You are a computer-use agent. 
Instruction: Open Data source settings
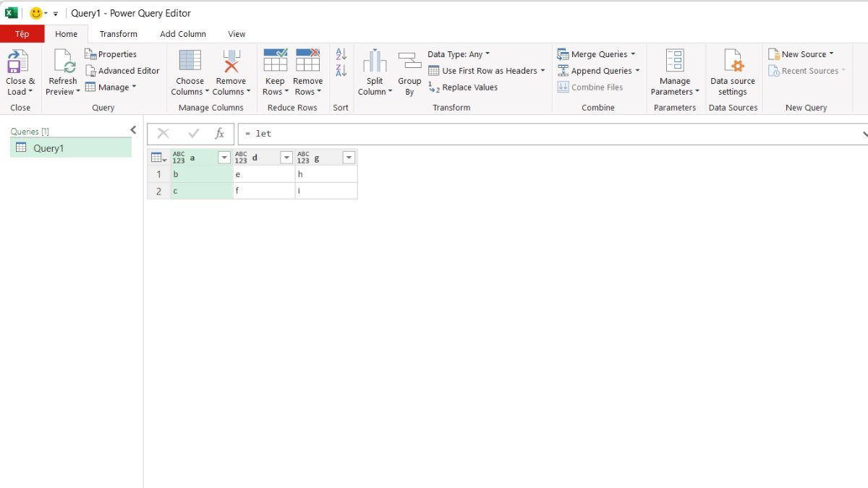733,73
